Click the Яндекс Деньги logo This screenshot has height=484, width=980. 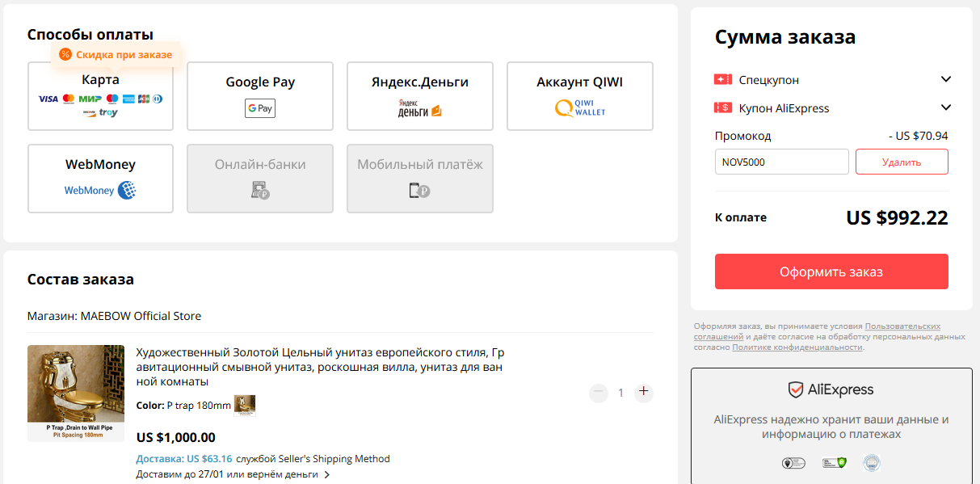[x=420, y=108]
